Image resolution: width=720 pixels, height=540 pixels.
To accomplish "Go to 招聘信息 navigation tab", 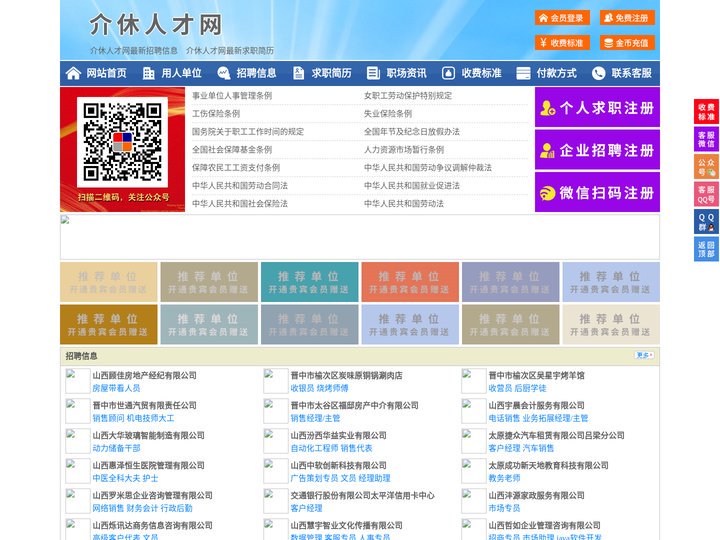I will [256, 73].
